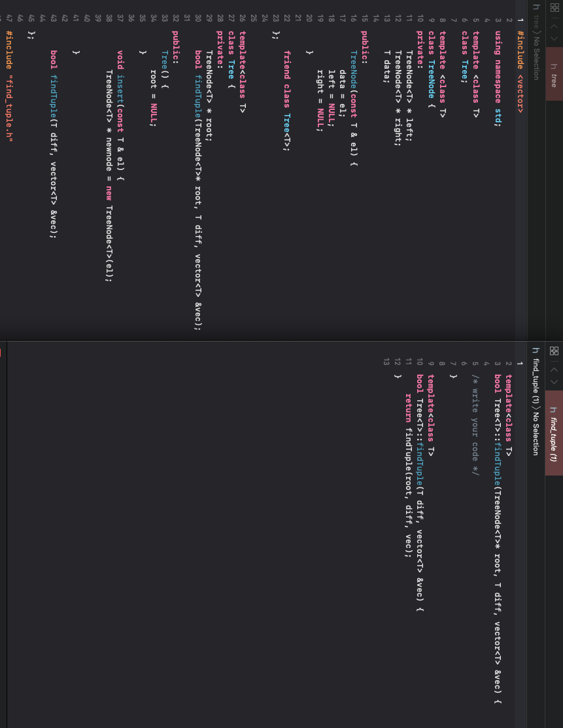
Task: Click 'TreeNode<T> * right;' member line
Action: tap(398, 98)
